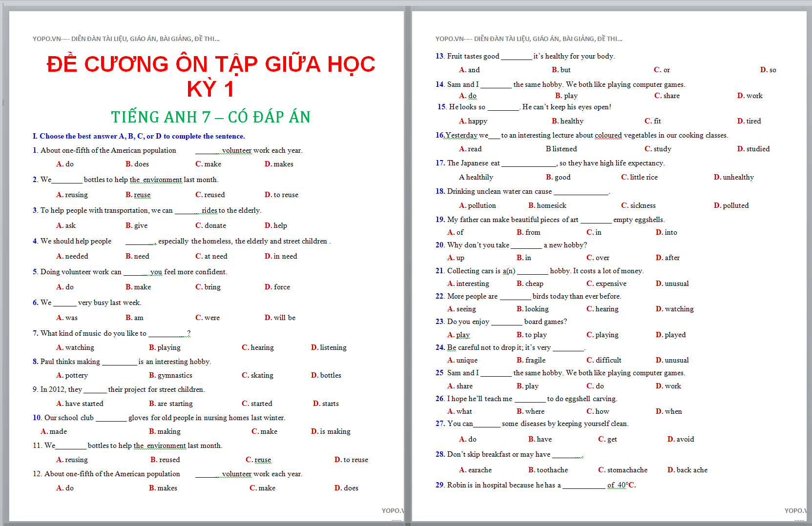Choose answer "B. are starting" in question 9
Screen dimensions: 812x526
coord(171,404)
